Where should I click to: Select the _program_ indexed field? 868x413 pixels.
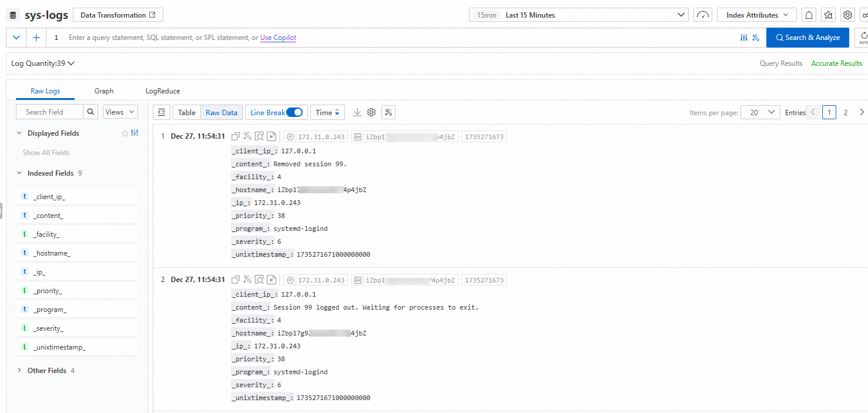(x=78, y=310)
